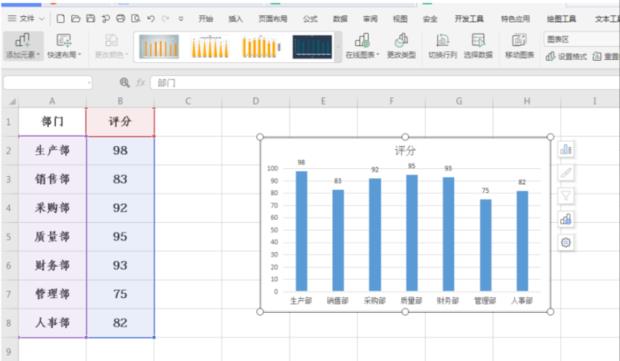Open chart elements button beside chart
Screen dimensions: 620x361
pyautogui.click(x=566, y=149)
